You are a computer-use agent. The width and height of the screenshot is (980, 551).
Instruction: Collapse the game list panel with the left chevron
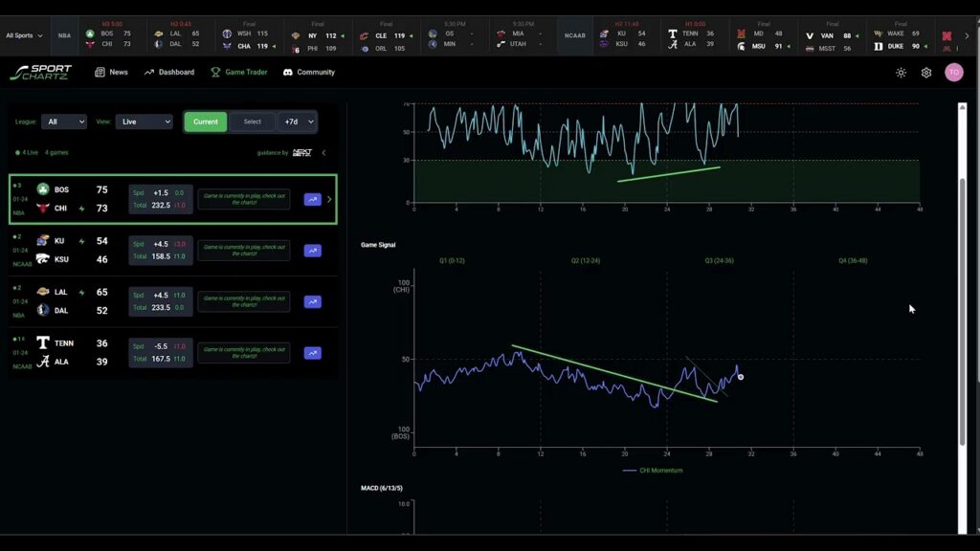coord(323,153)
